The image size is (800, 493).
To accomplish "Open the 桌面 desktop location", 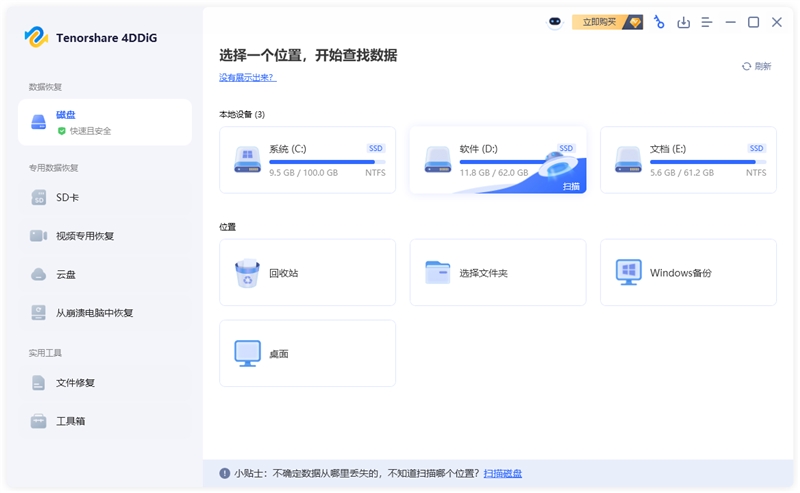I will [308, 353].
